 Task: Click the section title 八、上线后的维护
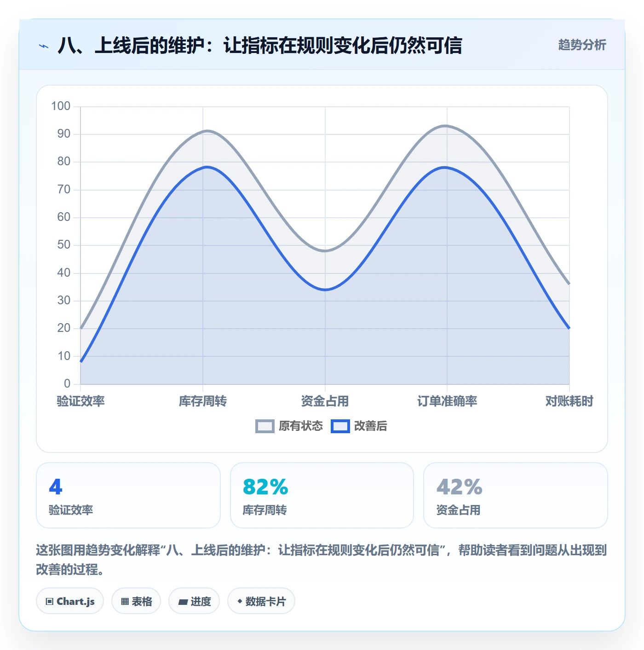pos(259,46)
